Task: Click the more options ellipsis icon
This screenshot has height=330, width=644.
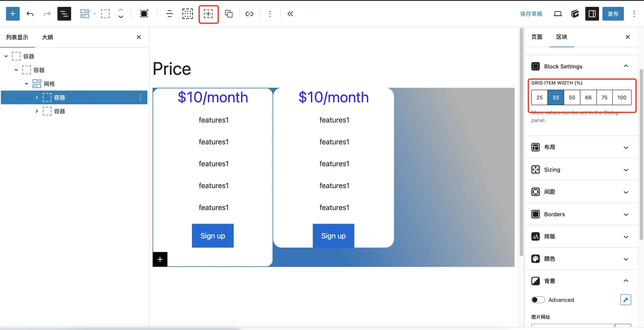Action: pos(269,13)
